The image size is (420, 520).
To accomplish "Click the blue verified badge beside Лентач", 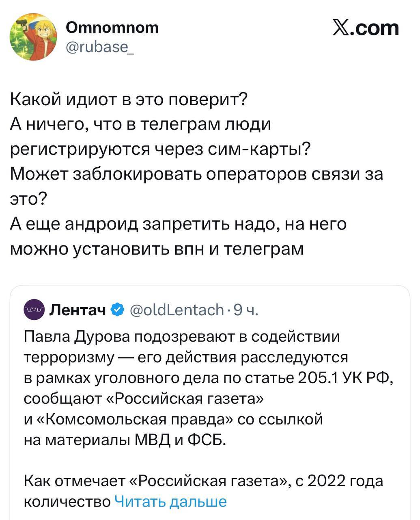I will [x=117, y=310].
